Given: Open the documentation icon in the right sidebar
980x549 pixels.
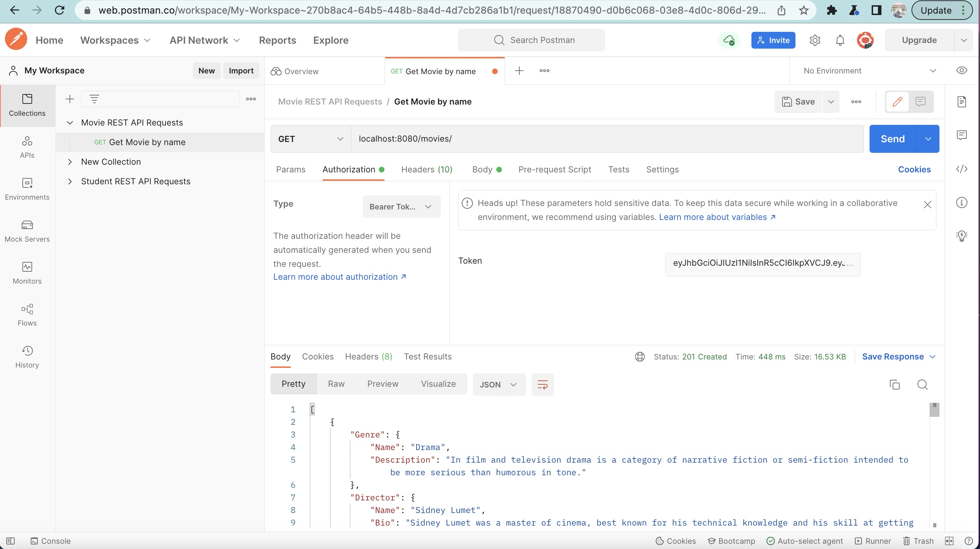Looking at the screenshot, I should [x=961, y=102].
